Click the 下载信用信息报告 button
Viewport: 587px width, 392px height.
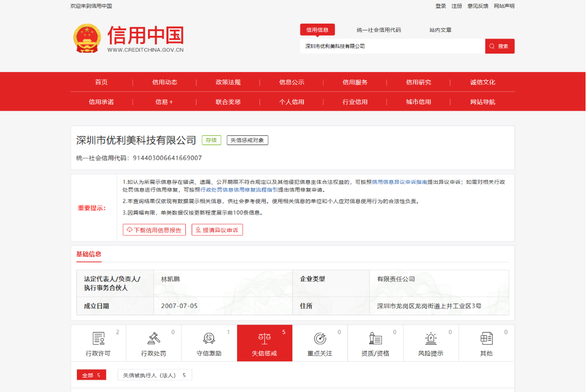pos(154,229)
